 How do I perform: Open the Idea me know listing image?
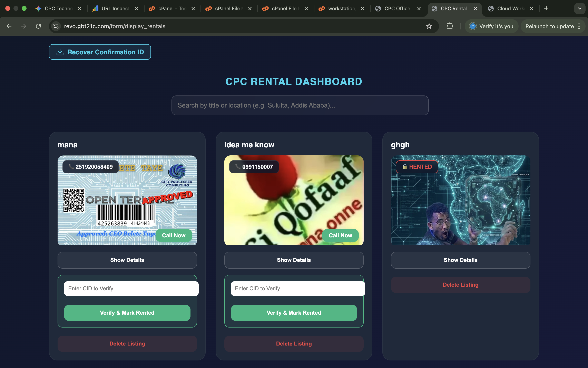coord(294,200)
